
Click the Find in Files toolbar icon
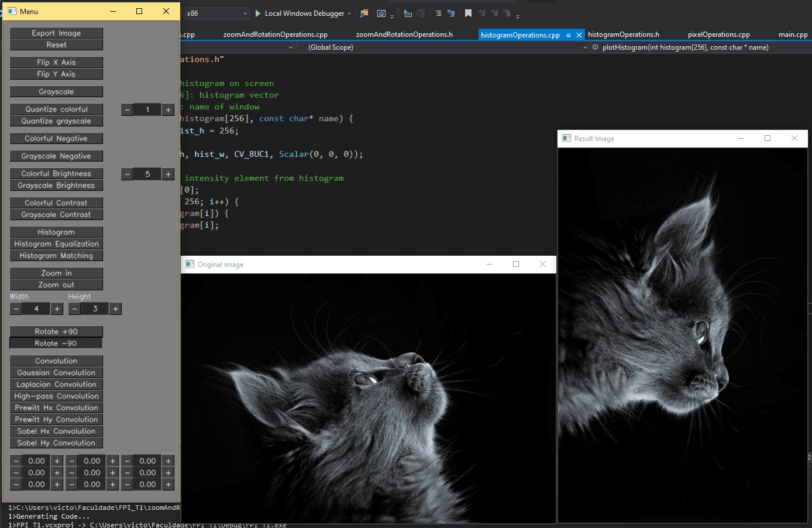pos(364,13)
